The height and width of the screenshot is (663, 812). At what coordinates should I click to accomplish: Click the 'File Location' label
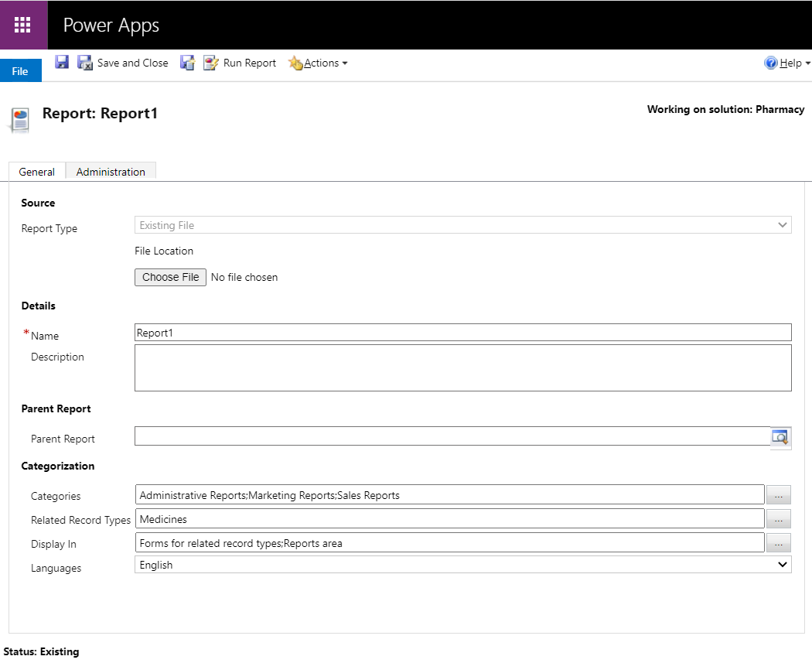[x=164, y=251]
